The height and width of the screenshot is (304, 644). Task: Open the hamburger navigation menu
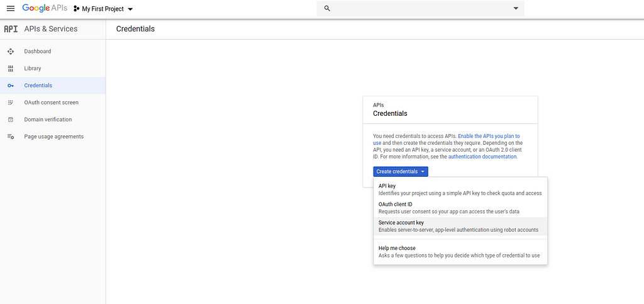tap(11, 9)
